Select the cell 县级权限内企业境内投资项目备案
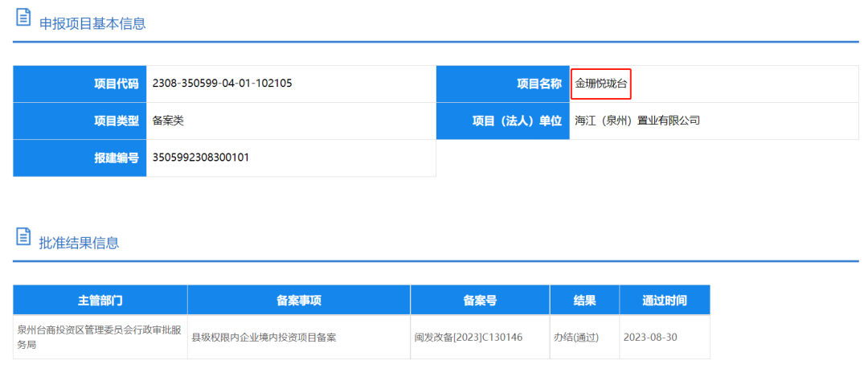This screenshot has height=381, width=868. (x=264, y=338)
